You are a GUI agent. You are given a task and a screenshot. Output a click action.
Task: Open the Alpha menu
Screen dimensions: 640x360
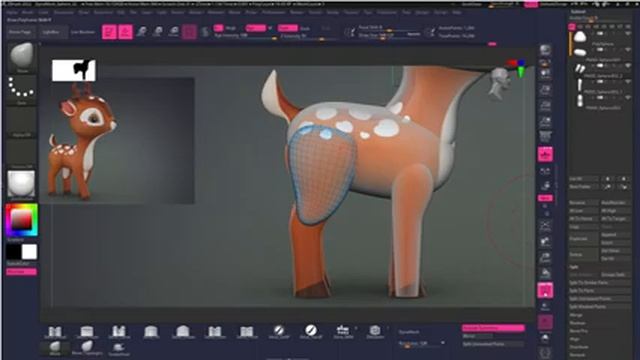12,12
